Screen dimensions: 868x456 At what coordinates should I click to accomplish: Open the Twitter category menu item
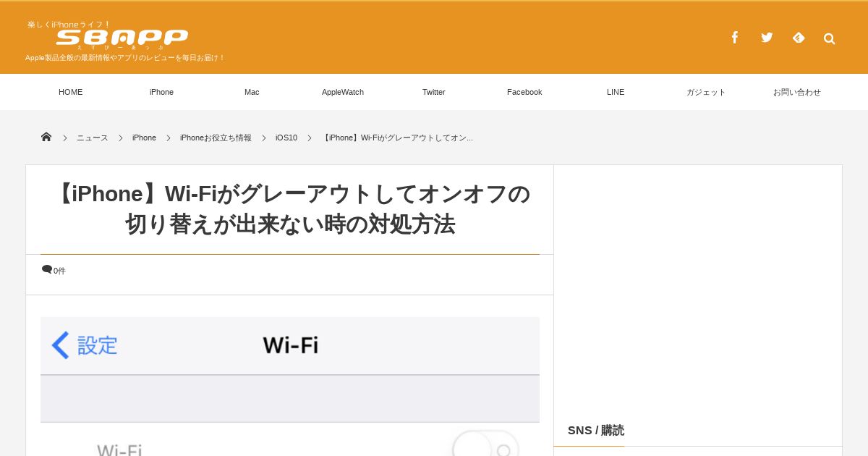click(434, 92)
